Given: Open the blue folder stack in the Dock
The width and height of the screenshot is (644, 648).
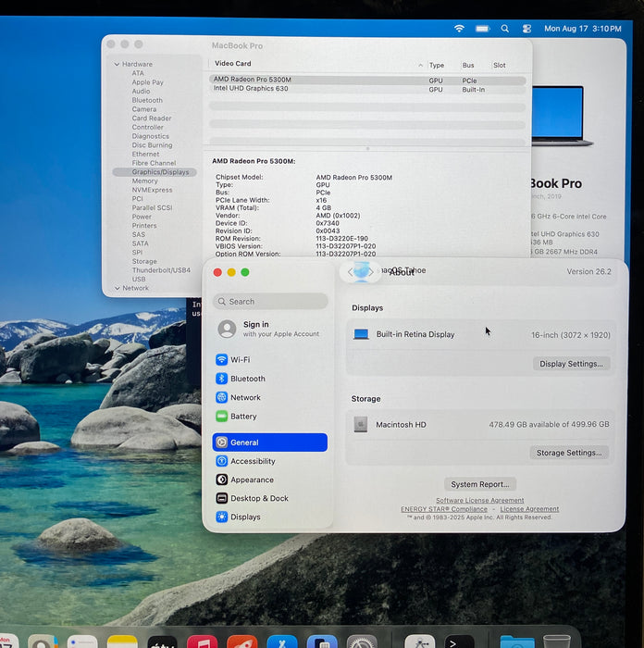Looking at the screenshot, I should pos(516,642).
